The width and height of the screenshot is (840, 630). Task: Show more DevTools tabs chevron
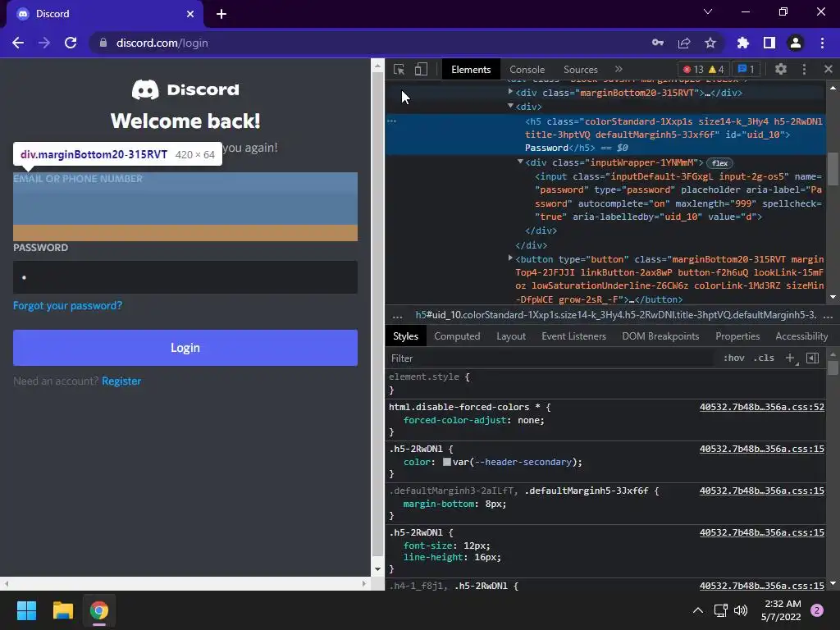[x=619, y=69]
